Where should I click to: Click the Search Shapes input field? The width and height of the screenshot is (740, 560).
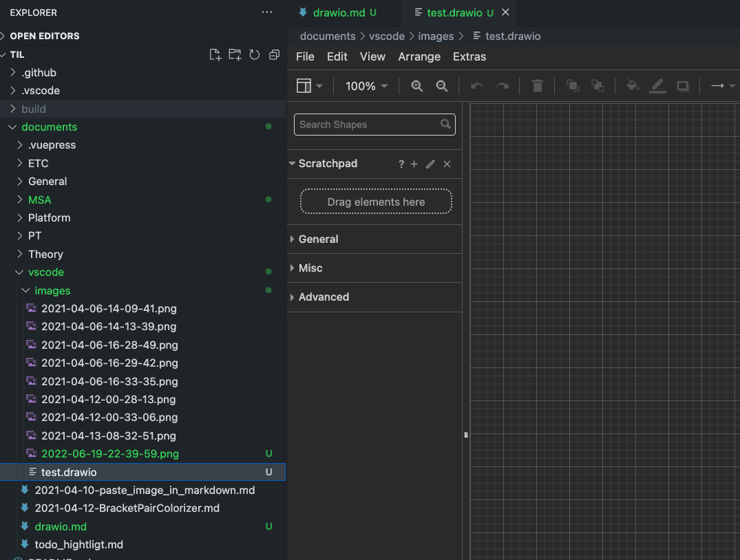click(368, 125)
